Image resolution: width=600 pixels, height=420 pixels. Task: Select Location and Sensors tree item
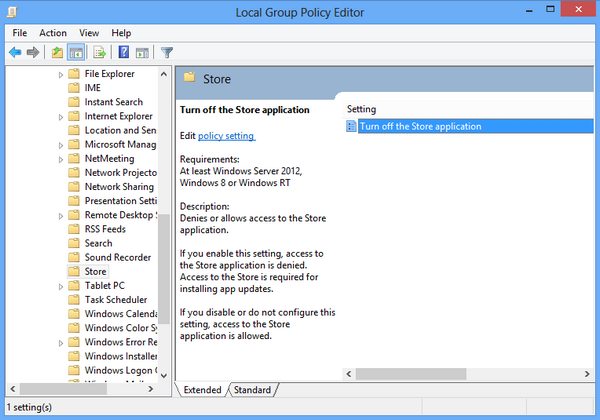(x=120, y=130)
